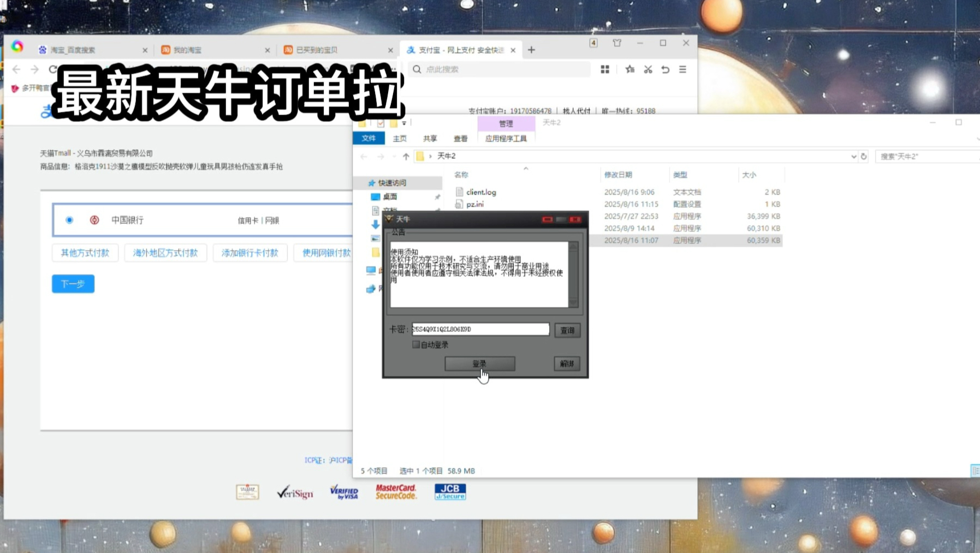Viewport: 980px width, 553px height.
Task: Open the 文件 menu in Explorer
Action: [x=369, y=138]
